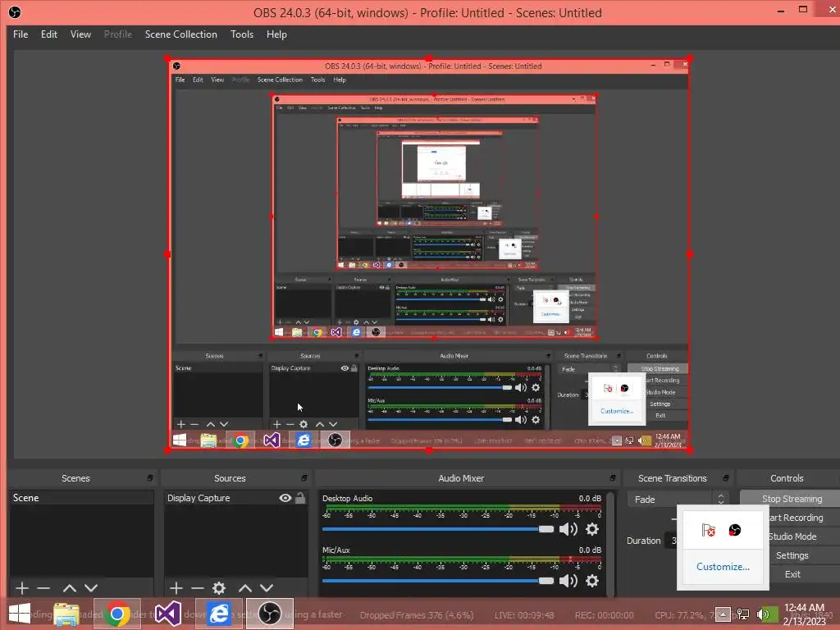The width and height of the screenshot is (840, 630).
Task: Undock the Scene Transitions panel
Action: click(x=725, y=478)
